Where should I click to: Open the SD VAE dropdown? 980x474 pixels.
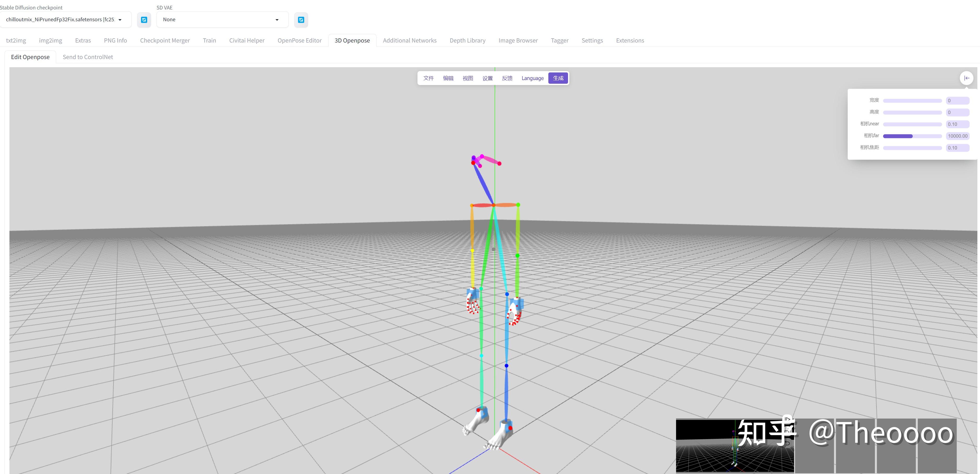tap(222, 20)
